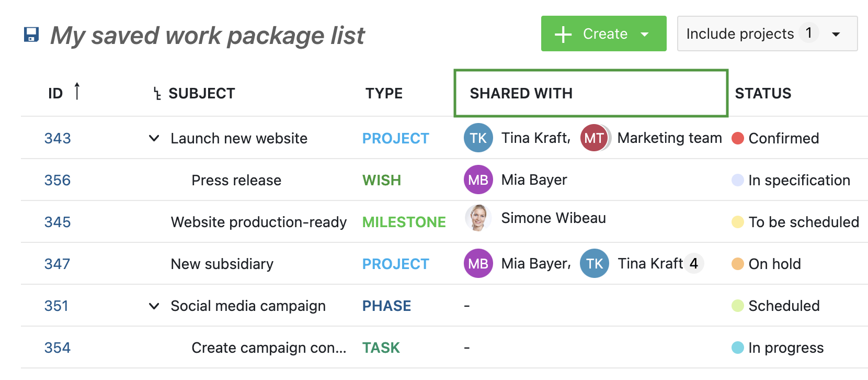868x380 pixels.
Task: Click the red Confirmed status dot
Action: click(737, 138)
